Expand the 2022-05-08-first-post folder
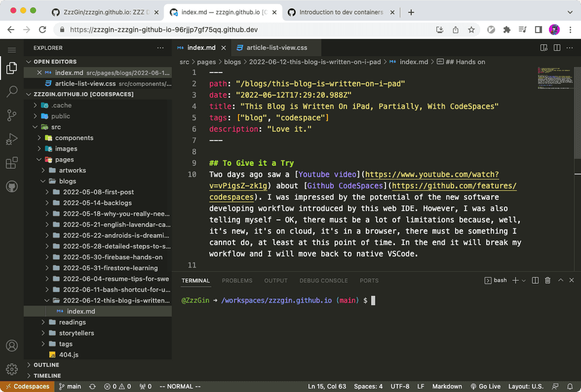The width and height of the screenshot is (581, 392). pos(98,192)
